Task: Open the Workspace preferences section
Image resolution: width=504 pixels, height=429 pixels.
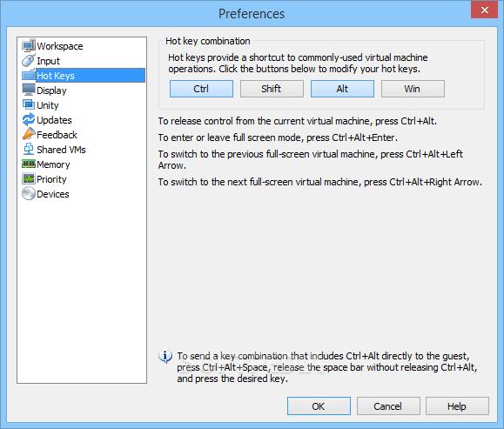Action: [x=60, y=46]
